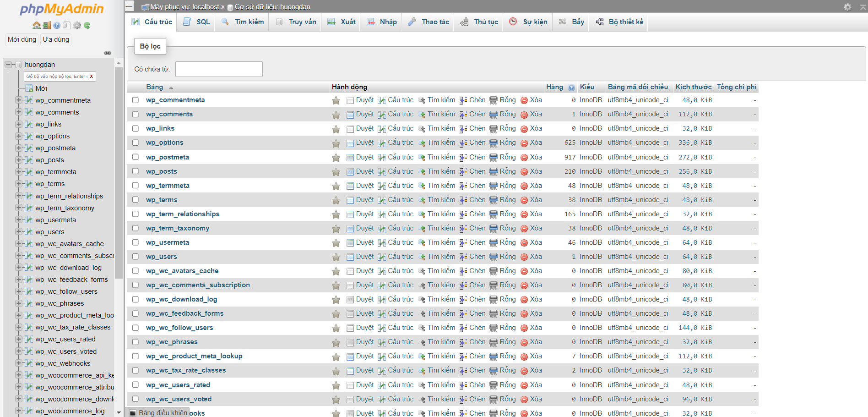The height and width of the screenshot is (417, 868).
Task: Click the Có chứa từ filter input
Action: (x=219, y=69)
